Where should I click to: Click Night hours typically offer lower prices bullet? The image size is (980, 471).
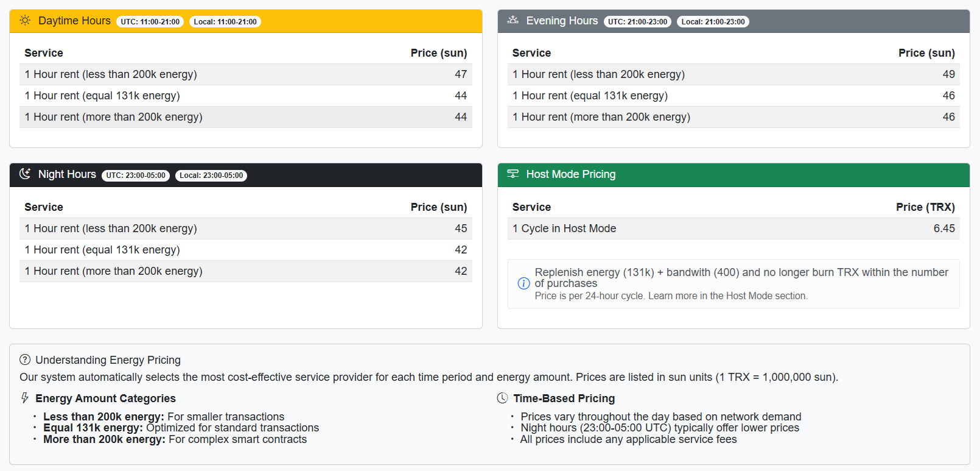tap(660, 428)
